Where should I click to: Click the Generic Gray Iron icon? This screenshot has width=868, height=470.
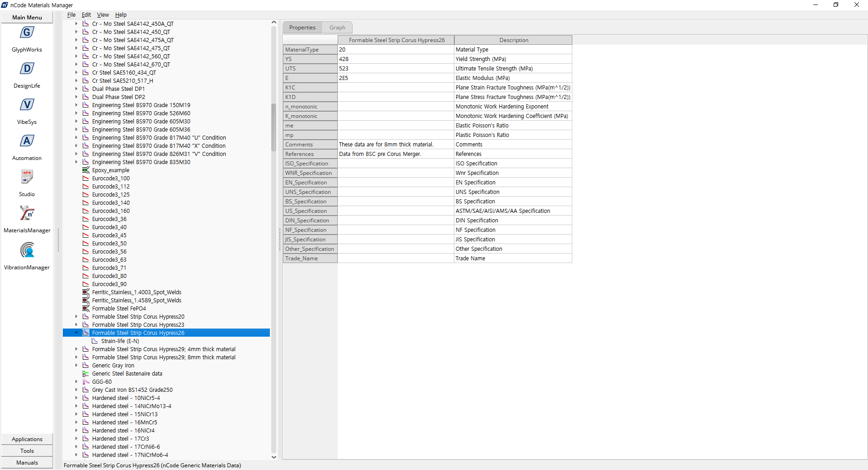pos(86,366)
